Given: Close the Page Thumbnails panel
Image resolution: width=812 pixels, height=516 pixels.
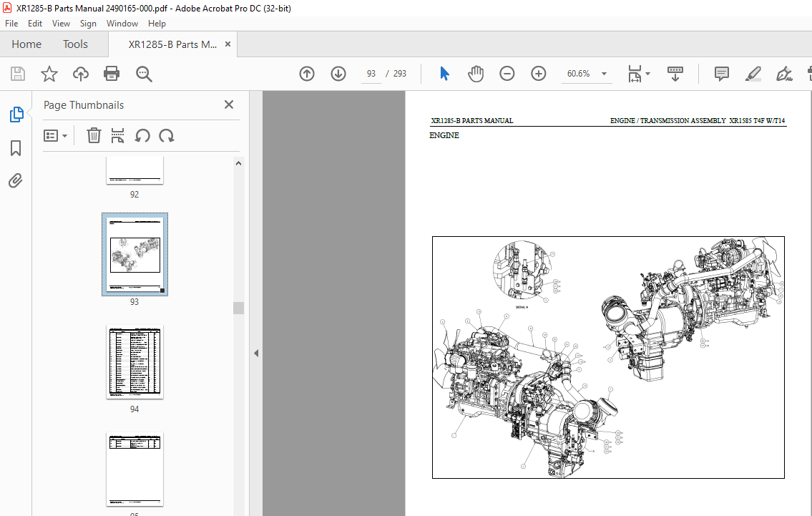Looking at the screenshot, I should click(x=228, y=104).
